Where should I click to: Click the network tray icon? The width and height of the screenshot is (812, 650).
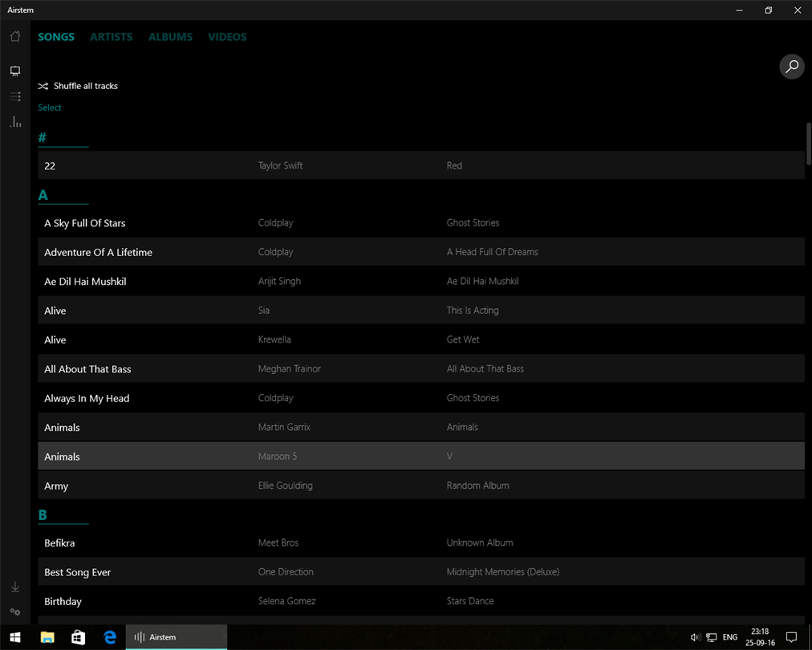tap(712, 637)
